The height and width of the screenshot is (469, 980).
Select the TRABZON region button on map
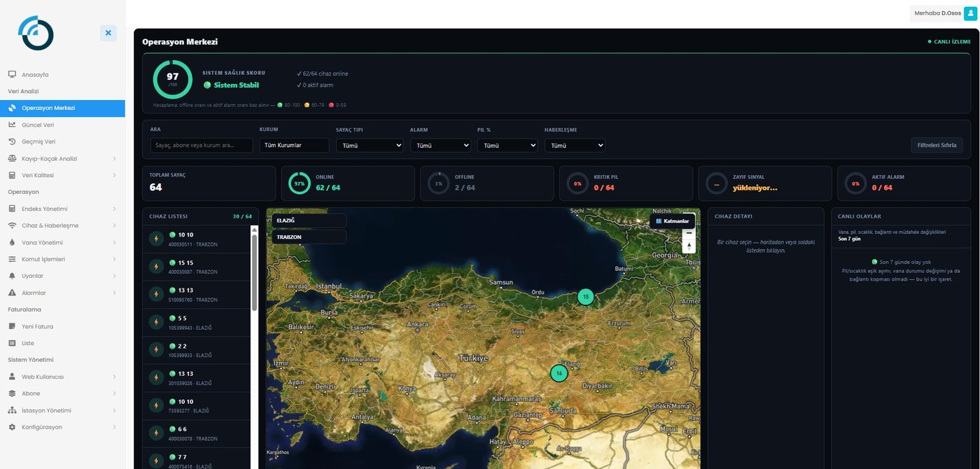pos(309,237)
